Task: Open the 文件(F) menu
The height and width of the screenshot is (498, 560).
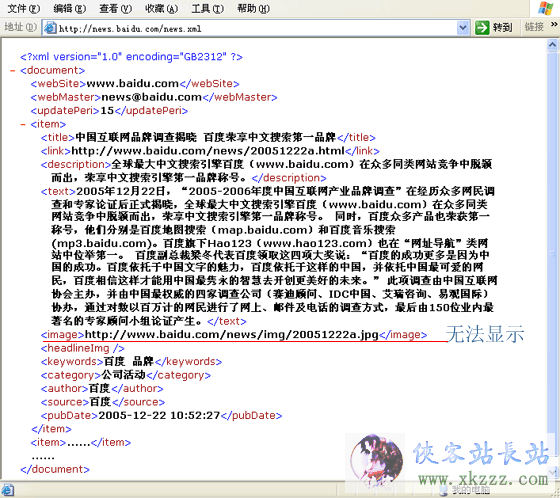Action: pyautogui.click(x=24, y=9)
